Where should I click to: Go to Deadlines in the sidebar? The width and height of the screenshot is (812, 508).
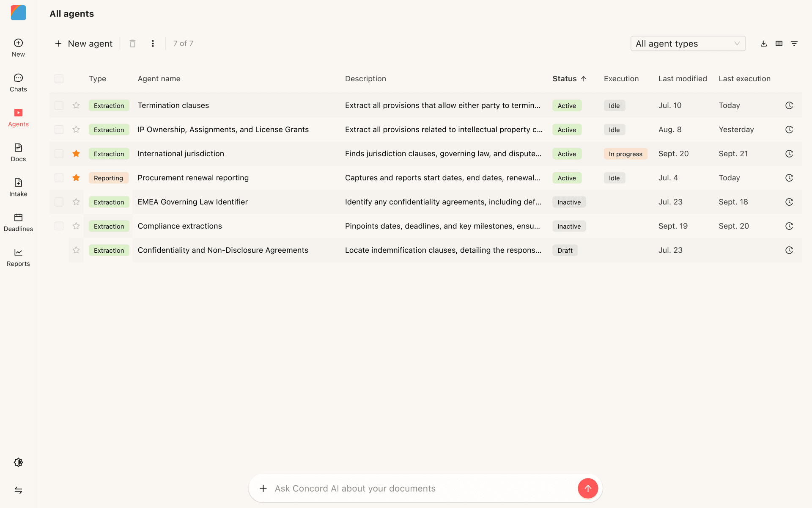click(x=18, y=222)
